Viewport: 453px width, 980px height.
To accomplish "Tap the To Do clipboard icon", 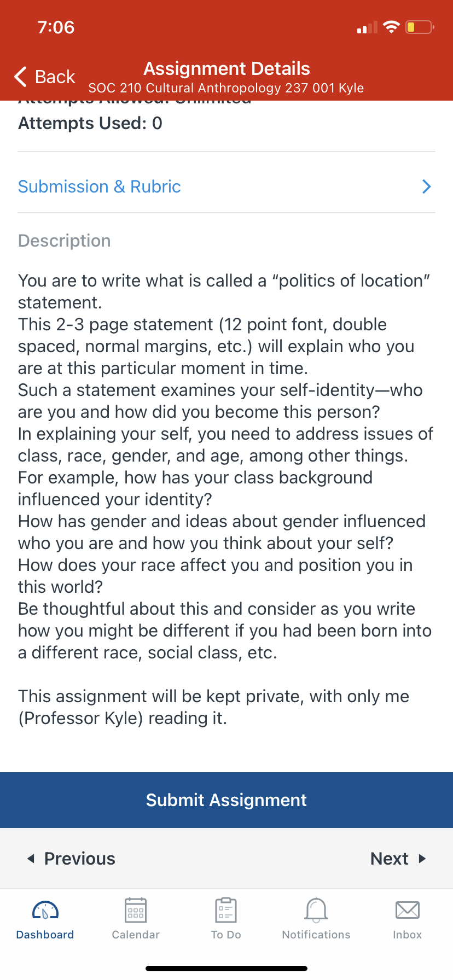I will point(226,911).
